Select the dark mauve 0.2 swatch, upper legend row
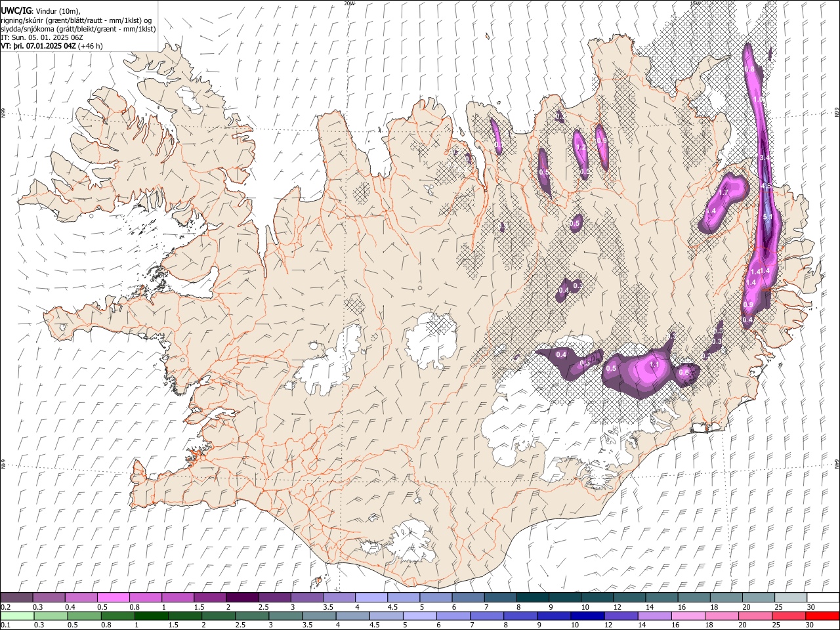 pyautogui.click(x=16, y=597)
